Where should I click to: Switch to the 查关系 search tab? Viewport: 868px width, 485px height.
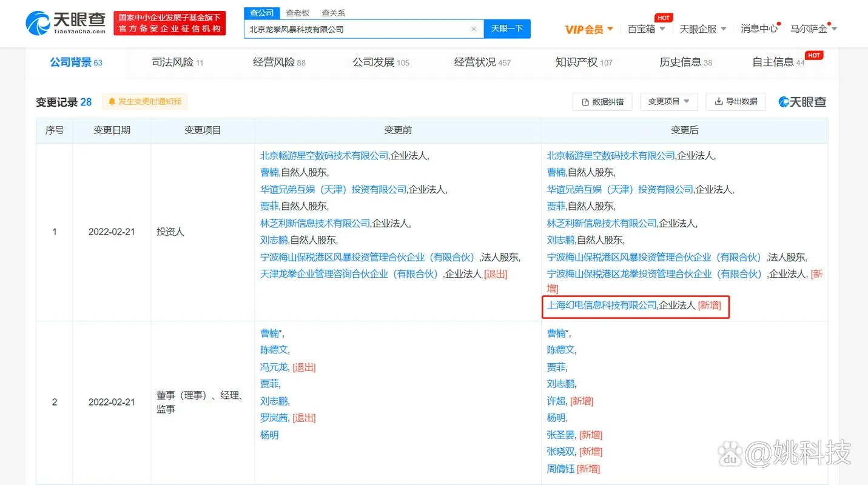(x=333, y=13)
